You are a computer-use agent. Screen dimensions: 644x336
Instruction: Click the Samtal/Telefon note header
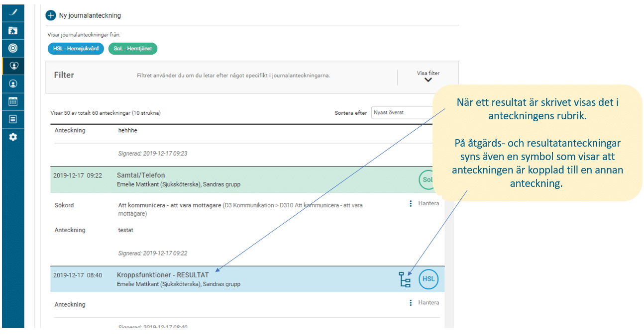tap(141, 175)
